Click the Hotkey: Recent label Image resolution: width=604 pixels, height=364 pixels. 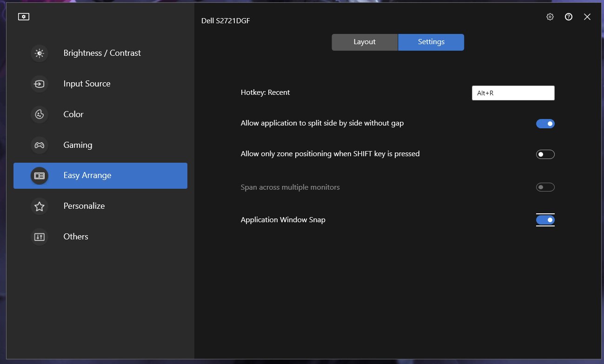265,93
